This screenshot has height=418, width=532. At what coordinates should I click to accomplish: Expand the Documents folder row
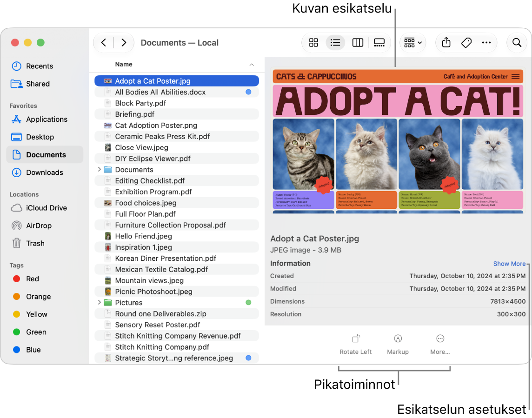click(99, 169)
